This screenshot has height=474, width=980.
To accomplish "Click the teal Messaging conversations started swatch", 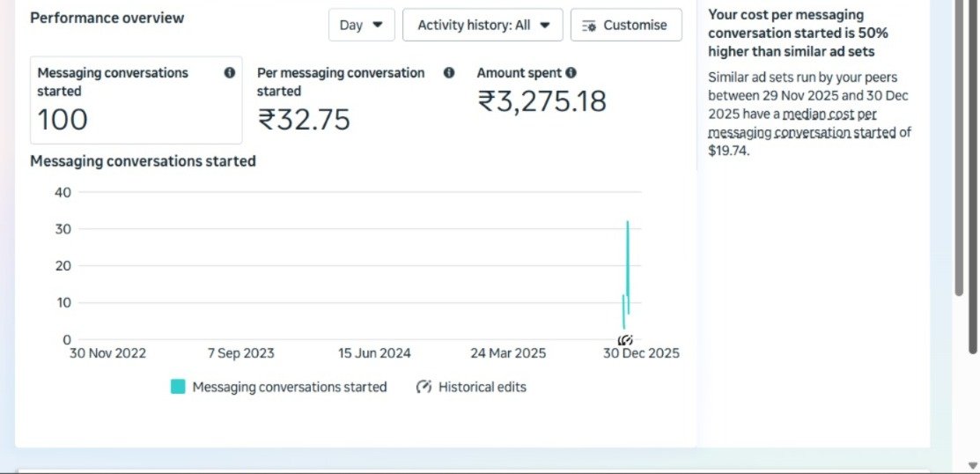I will point(178,387).
